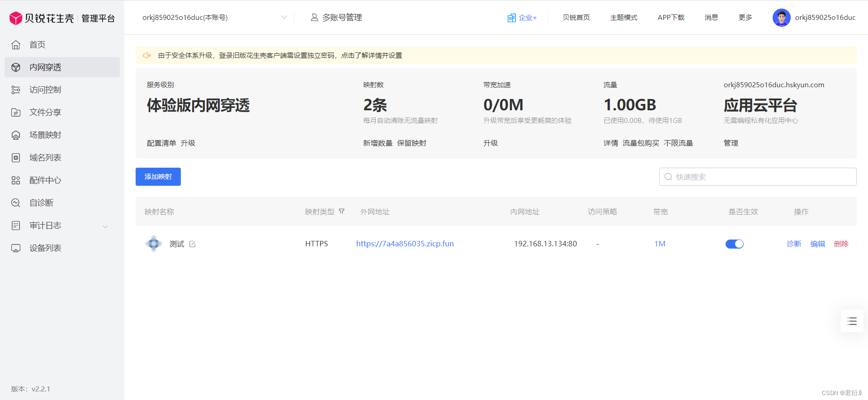
Task: Click the HTTPS type cell
Action: pos(316,244)
